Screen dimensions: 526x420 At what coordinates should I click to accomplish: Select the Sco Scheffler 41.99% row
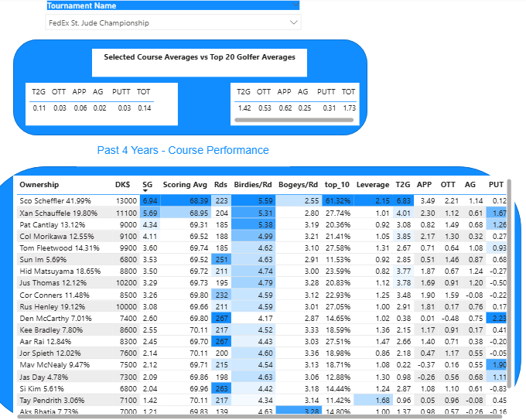261,201
